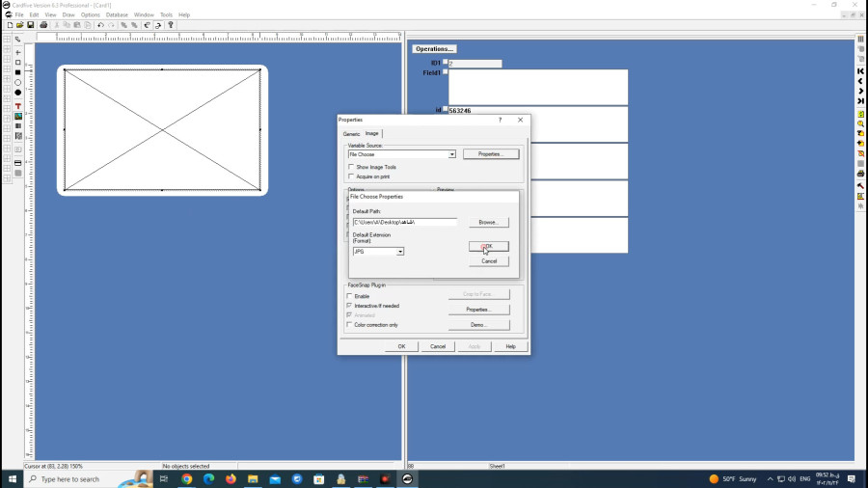Open File Explorer from the taskbar
This screenshot has height=488, width=868.
tap(253, 479)
